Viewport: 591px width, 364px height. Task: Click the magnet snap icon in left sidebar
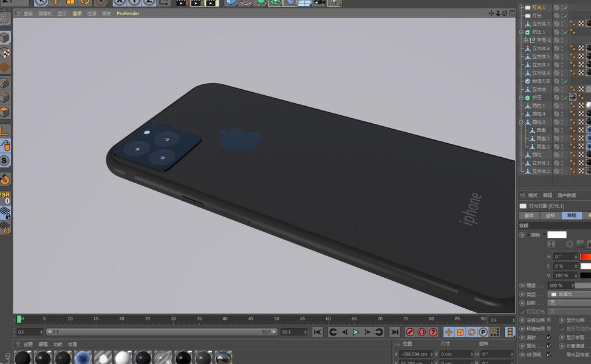(5, 180)
